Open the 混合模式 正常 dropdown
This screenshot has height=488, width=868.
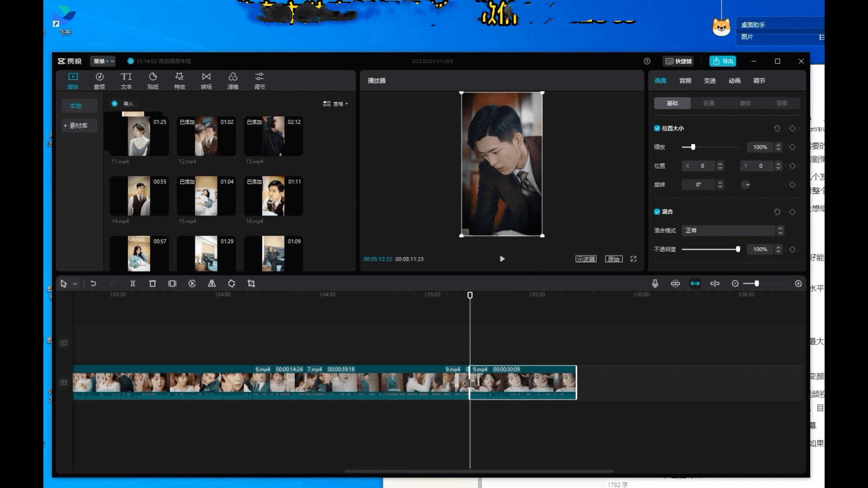pyautogui.click(x=732, y=230)
